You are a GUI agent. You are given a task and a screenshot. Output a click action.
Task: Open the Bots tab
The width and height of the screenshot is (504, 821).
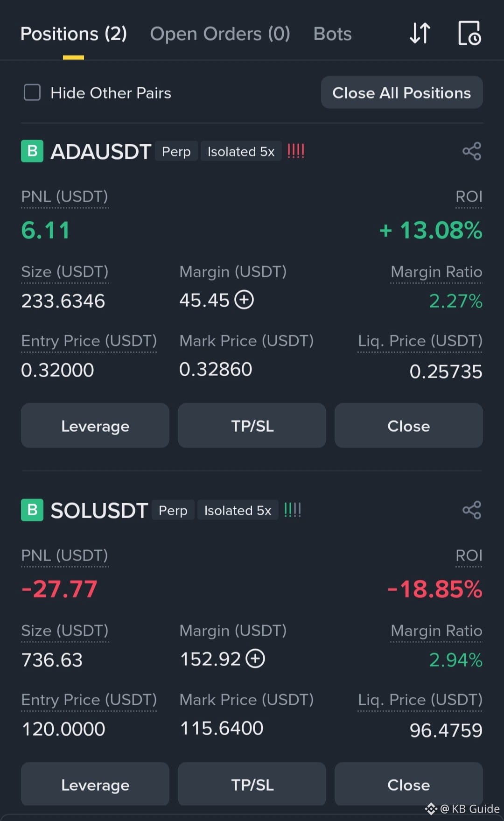333,34
